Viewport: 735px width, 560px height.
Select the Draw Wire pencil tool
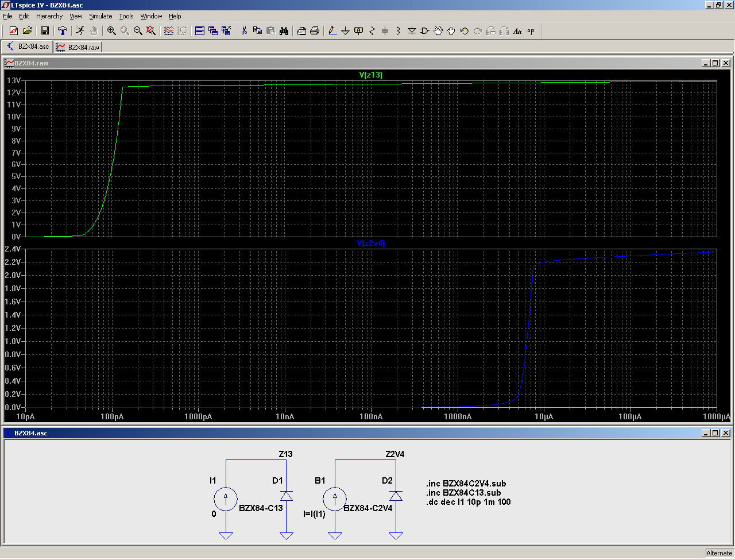click(332, 31)
